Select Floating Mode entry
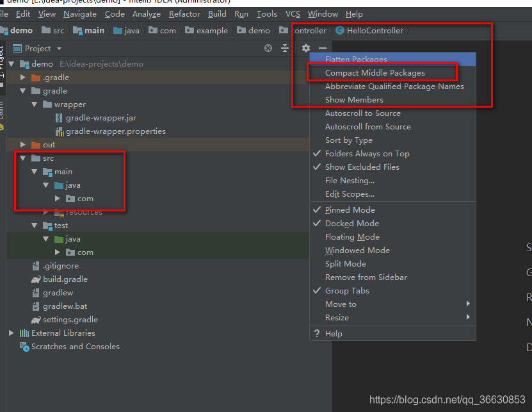Screen dimensions: 532x412 tap(393, 236)
